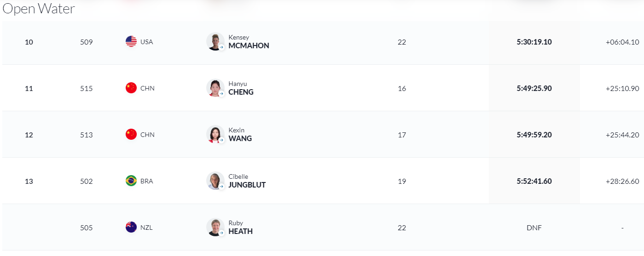The image size is (644, 256).
Task: Open Kensey McMahon's profile arrow badge
Action: click(x=221, y=47)
